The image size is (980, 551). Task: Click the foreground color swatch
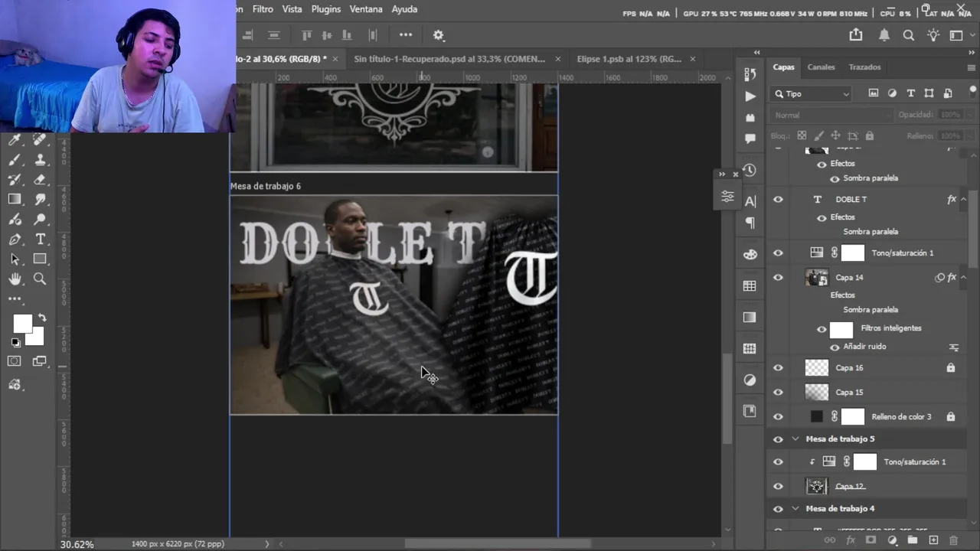[22, 324]
